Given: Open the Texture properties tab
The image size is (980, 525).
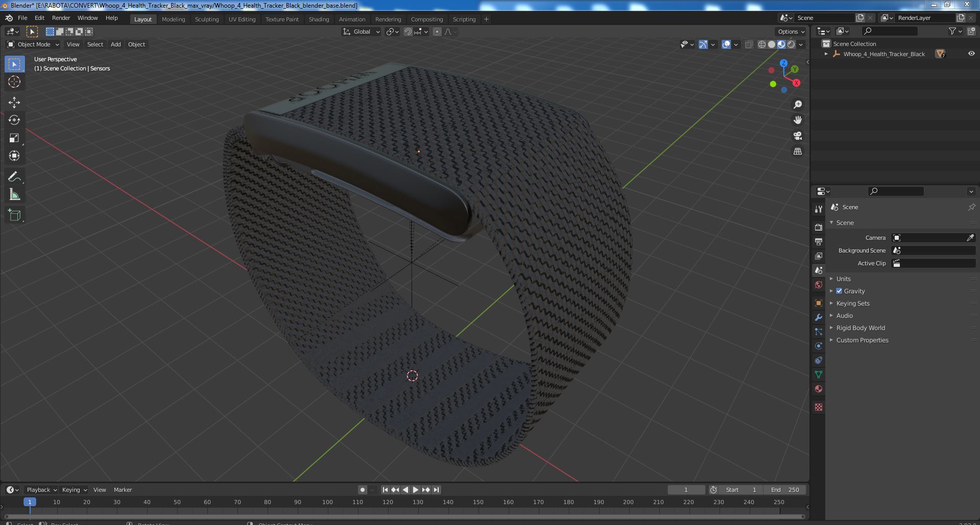Looking at the screenshot, I should point(819,407).
